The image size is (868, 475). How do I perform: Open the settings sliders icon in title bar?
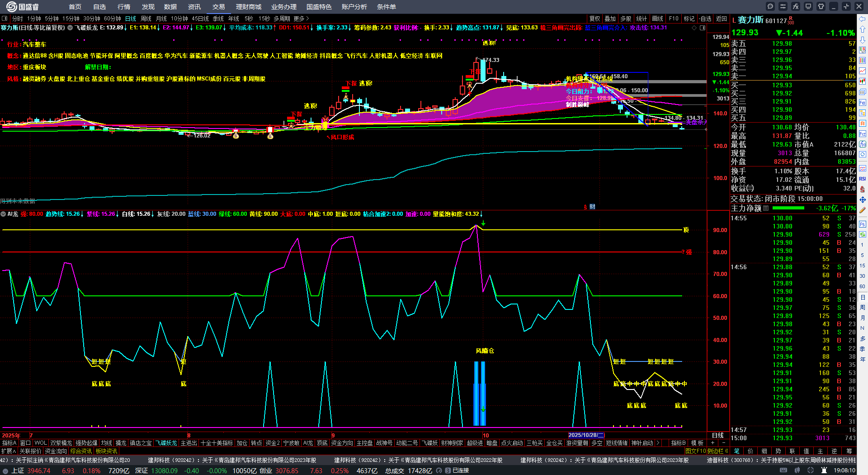click(783, 6)
